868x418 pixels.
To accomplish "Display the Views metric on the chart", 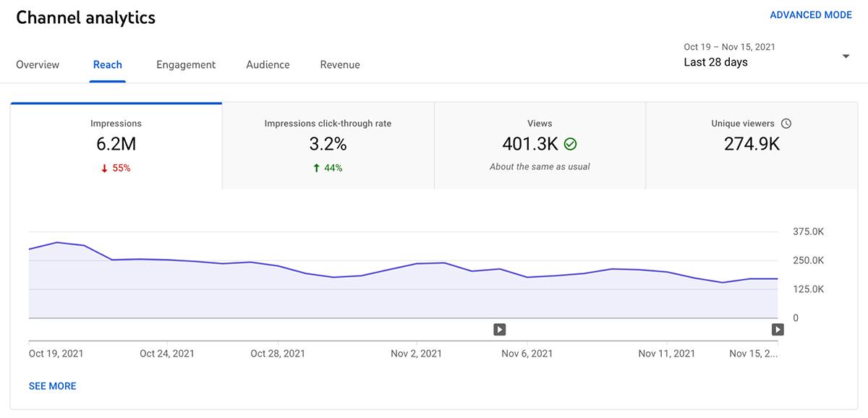I will pos(540,143).
